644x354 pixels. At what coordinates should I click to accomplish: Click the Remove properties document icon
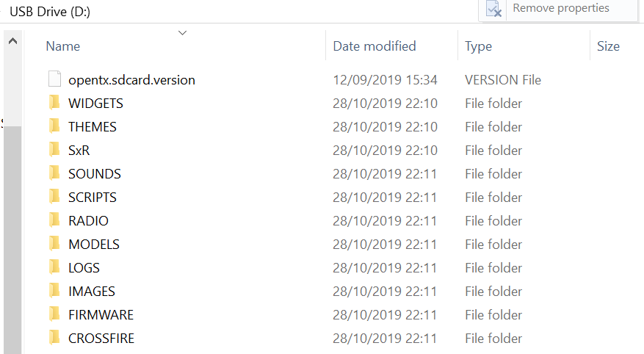coord(493,9)
